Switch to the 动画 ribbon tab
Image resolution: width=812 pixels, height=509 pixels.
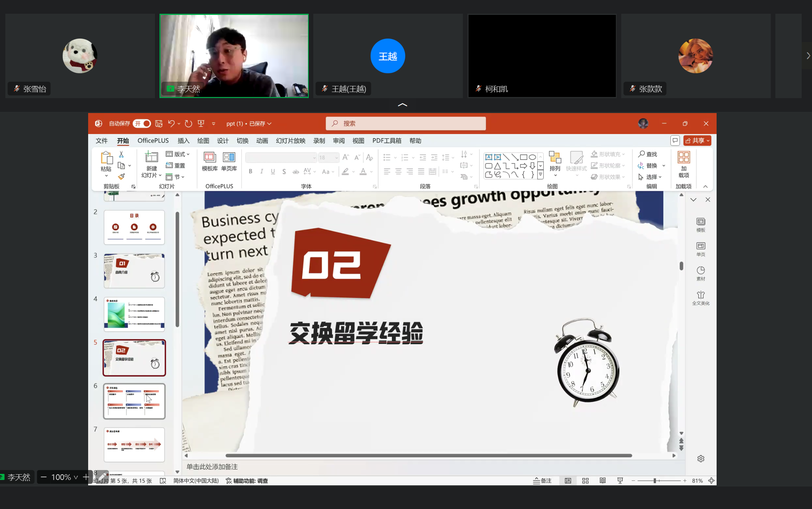click(x=262, y=141)
